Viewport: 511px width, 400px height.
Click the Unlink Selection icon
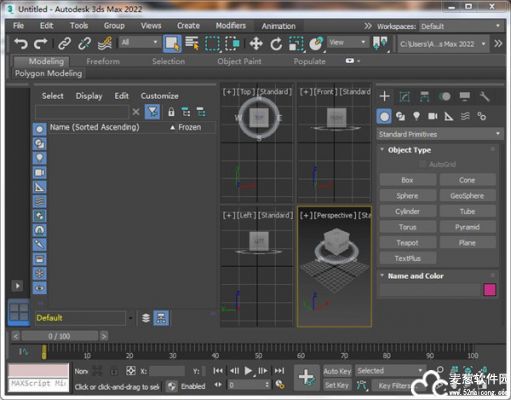pos(85,44)
